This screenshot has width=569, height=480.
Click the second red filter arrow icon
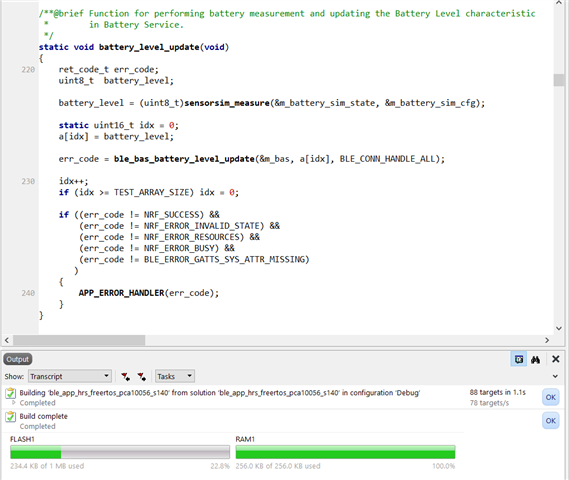(142, 377)
